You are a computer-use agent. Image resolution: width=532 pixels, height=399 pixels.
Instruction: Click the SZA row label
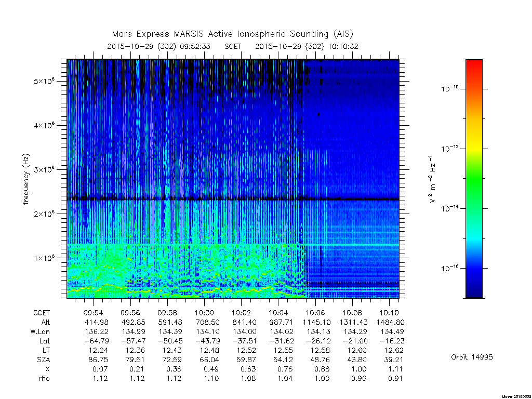point(44,360)
